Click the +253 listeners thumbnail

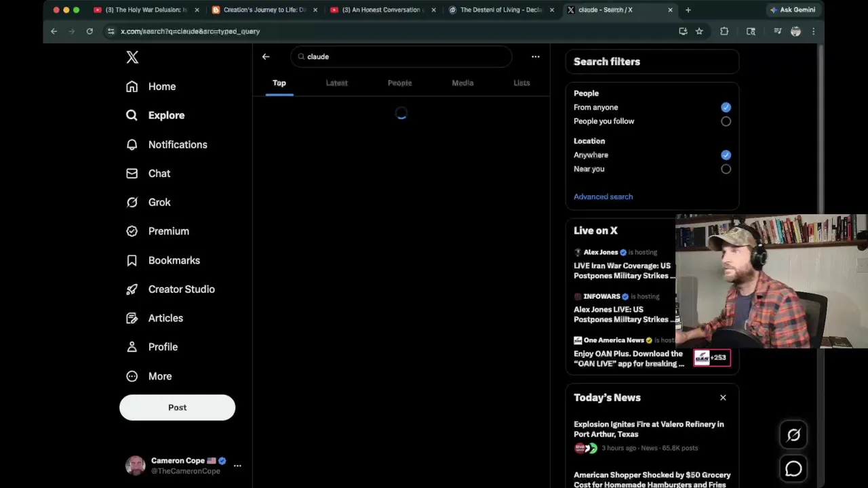(712, 357)
